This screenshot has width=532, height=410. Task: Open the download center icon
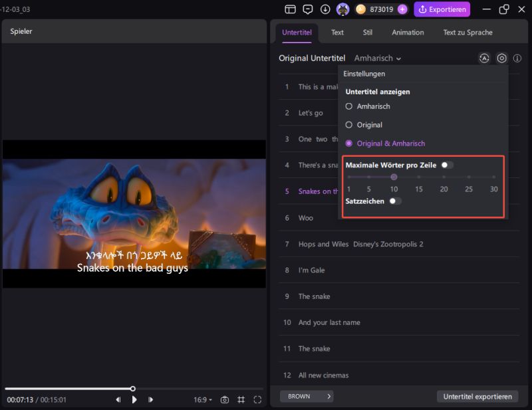coord(325,9)
